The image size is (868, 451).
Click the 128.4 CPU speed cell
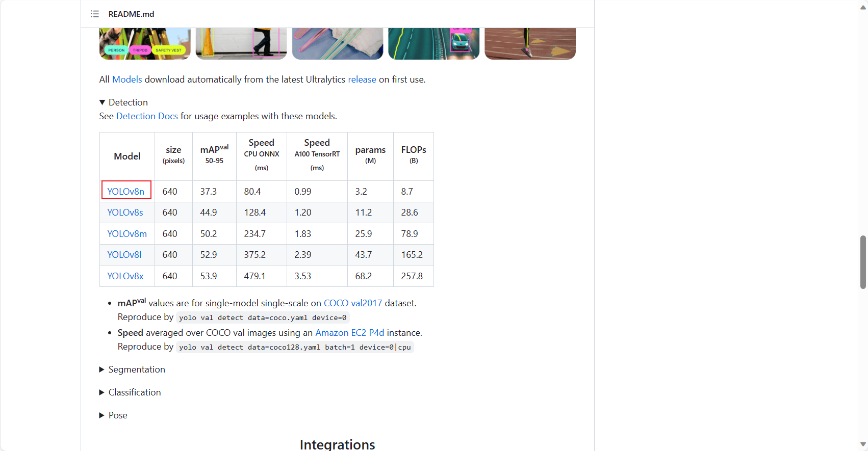262,213
